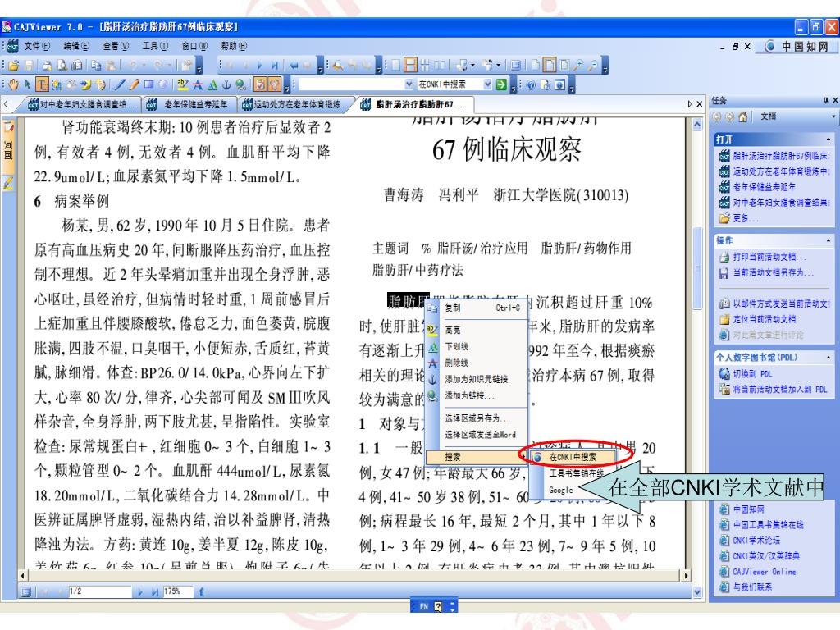Toggle the Text selection tool
Viewport: 840px width, 630px height.
(x=43, y=84)
